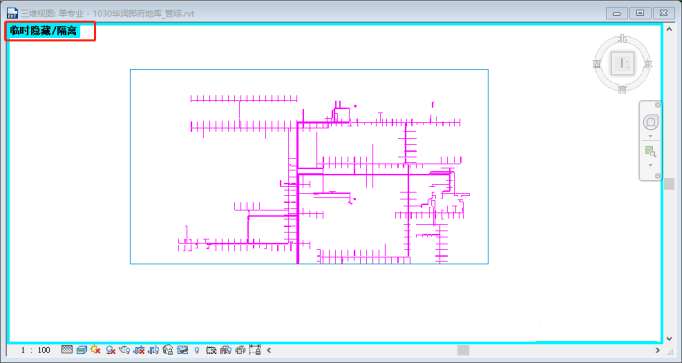The width and height of the screenshot is (682, 363).
Task: Open the Detail Level icon in view bar
Action: [x=67, y=350]
